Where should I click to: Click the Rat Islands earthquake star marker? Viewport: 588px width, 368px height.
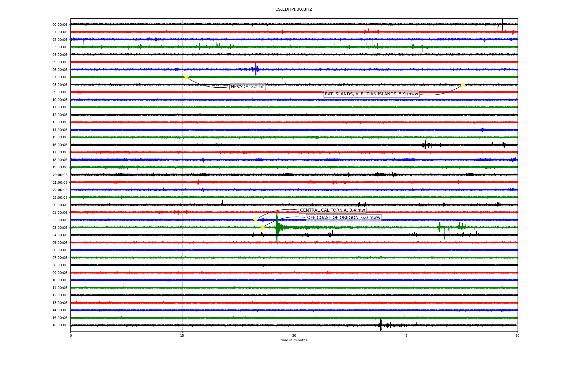pos(463,85)
